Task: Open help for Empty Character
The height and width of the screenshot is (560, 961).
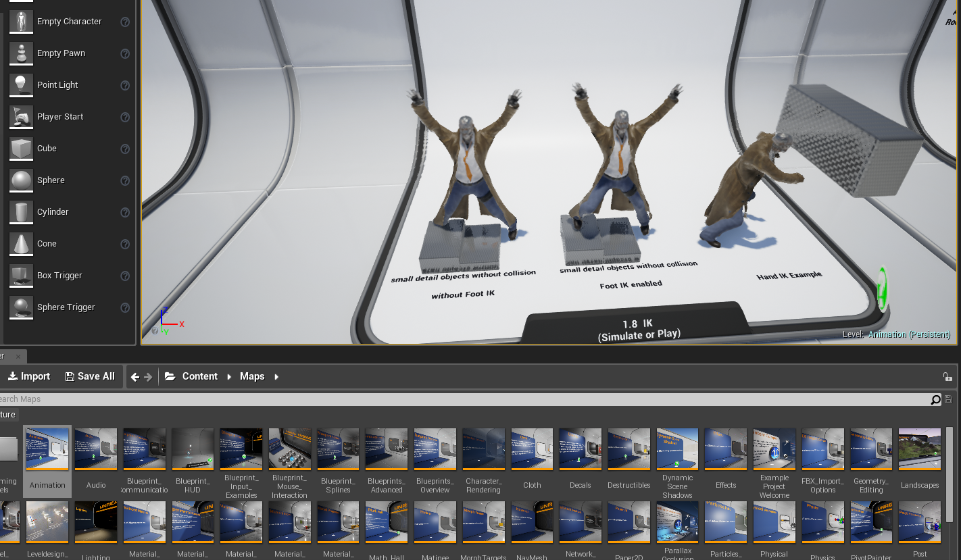Action: (125, 22)
